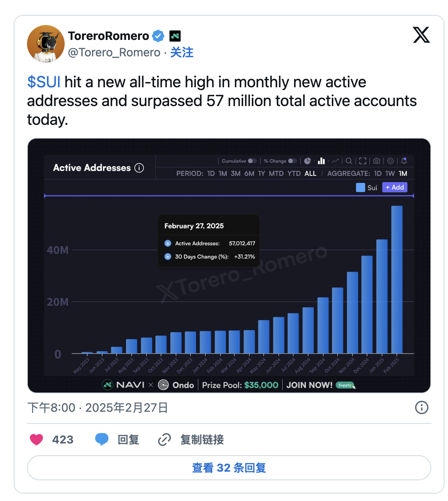The image size is (448, 501).
Task: Open info icon beside Active Addresses
Action: (139, 168)
